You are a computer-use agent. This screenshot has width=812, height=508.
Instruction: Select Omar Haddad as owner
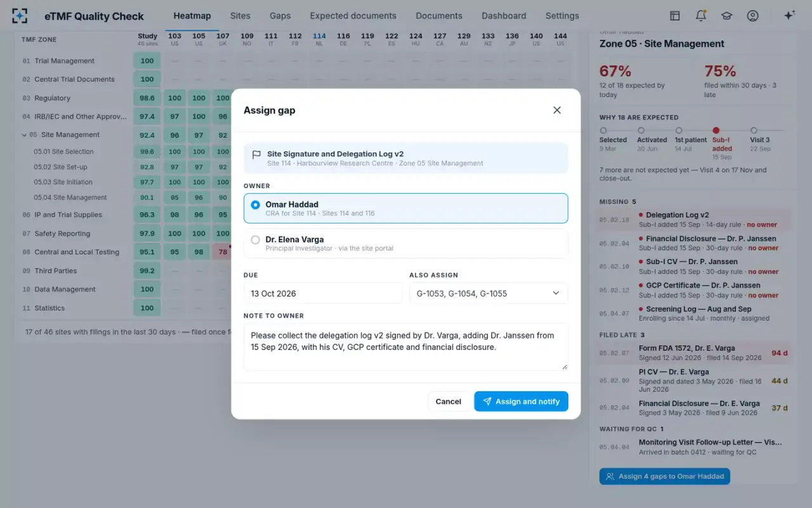406,208
